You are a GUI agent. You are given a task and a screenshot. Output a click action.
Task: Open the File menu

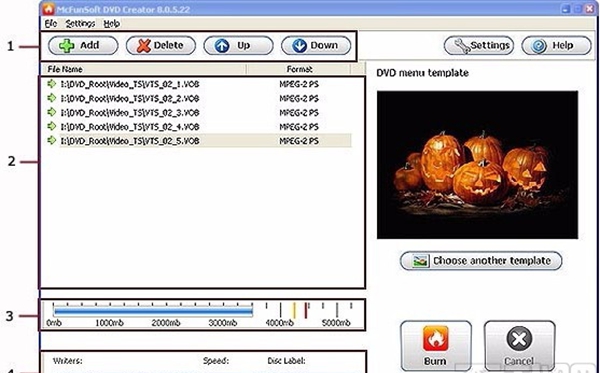51,24
